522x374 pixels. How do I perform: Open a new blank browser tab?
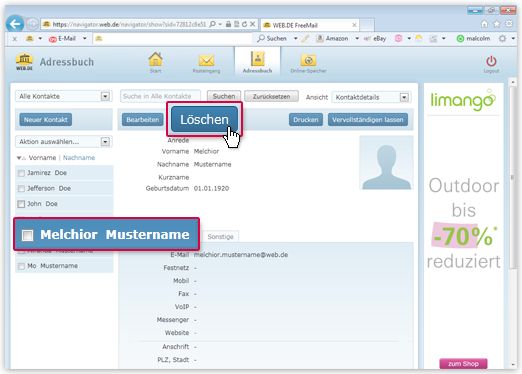(367, 25)
